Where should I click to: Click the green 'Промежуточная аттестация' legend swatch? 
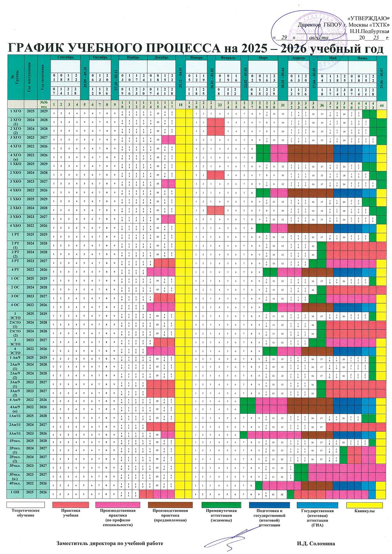coord(221,505)
